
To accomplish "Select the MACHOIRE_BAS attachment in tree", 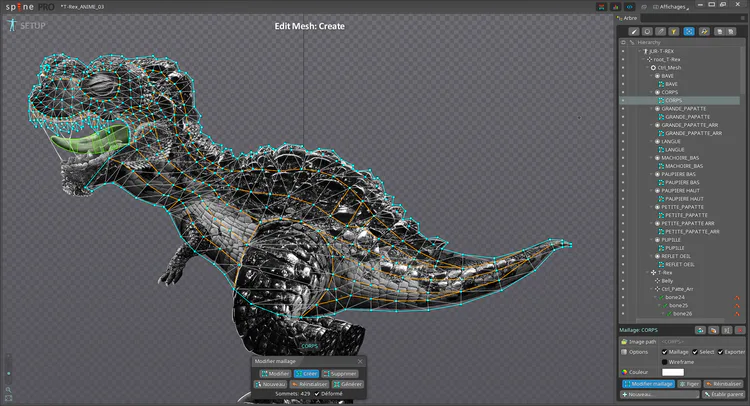I will 684,166.
